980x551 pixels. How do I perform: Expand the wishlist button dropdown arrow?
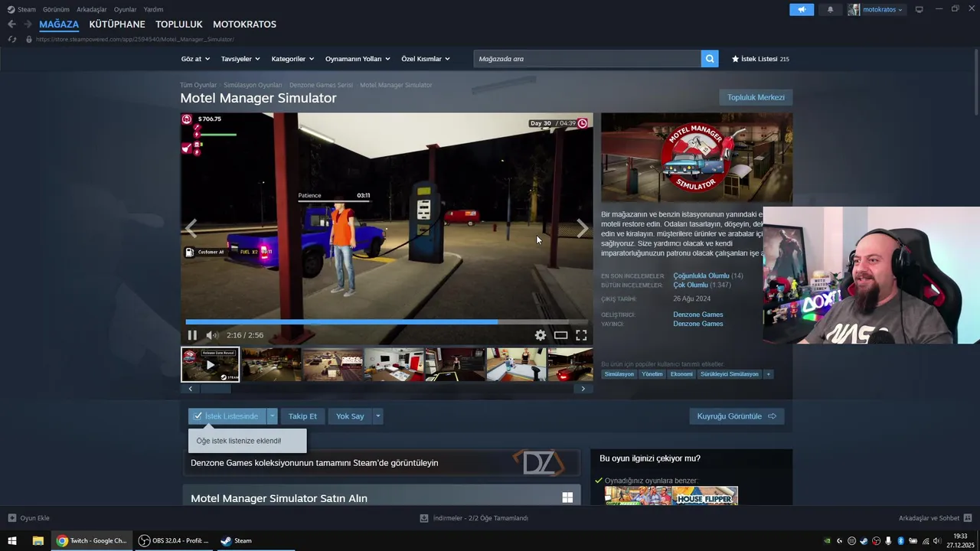(272, 416)
